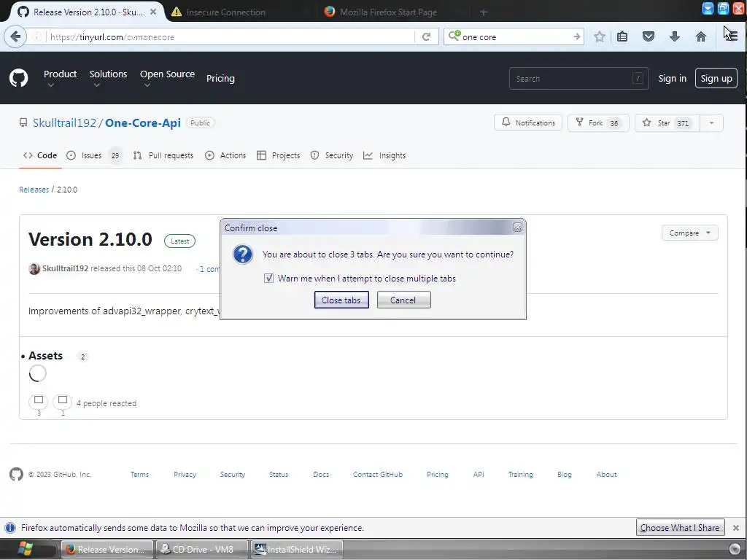This screenshot has height=560, width=747.
Task: Open the Firefox hamburger menu
Action: pos(731,36)
